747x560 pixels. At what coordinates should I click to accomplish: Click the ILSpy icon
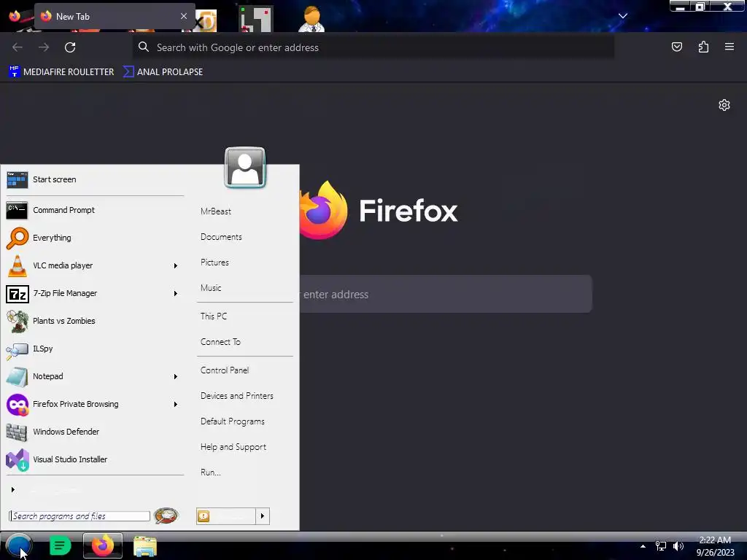click(x=18, y=350)
